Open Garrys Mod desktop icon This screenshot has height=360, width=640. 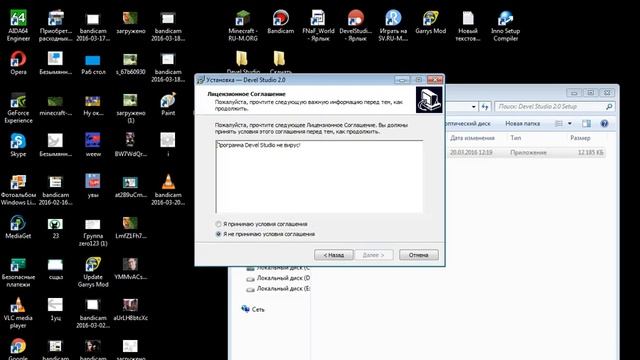[430, 22]
